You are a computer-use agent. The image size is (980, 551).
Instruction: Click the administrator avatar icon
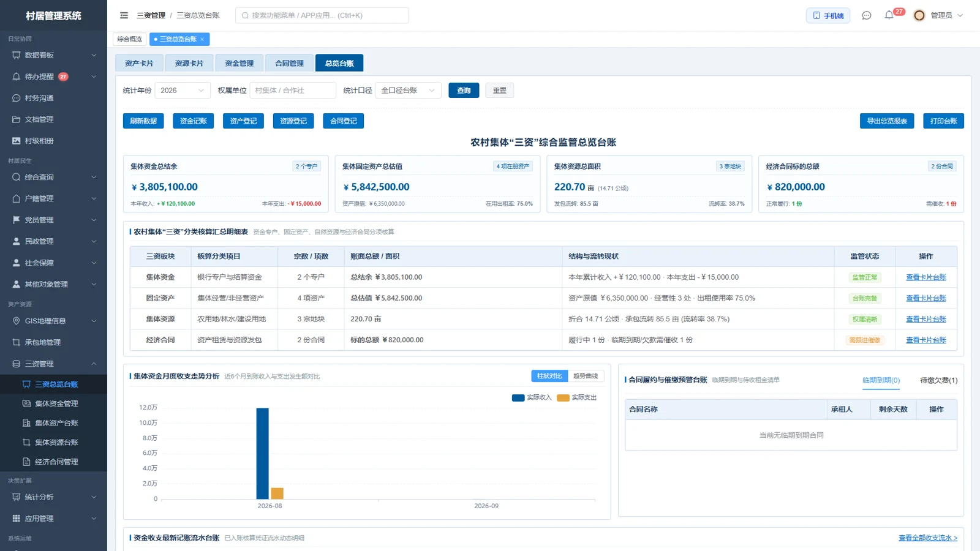pyautogui.click(x=919, y=15)
